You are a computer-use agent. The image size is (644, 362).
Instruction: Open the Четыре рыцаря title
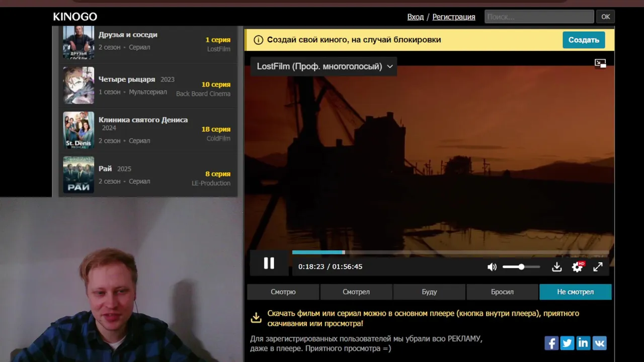tap(127, 79)
